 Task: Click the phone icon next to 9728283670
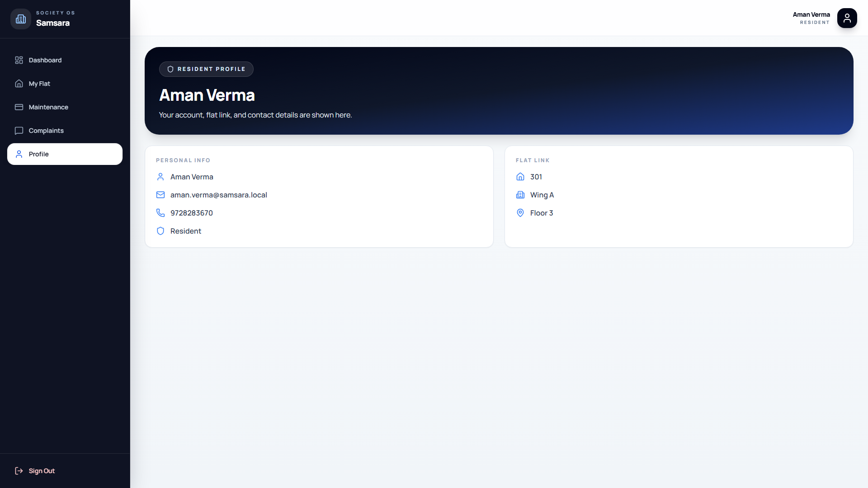pos(160,213)
